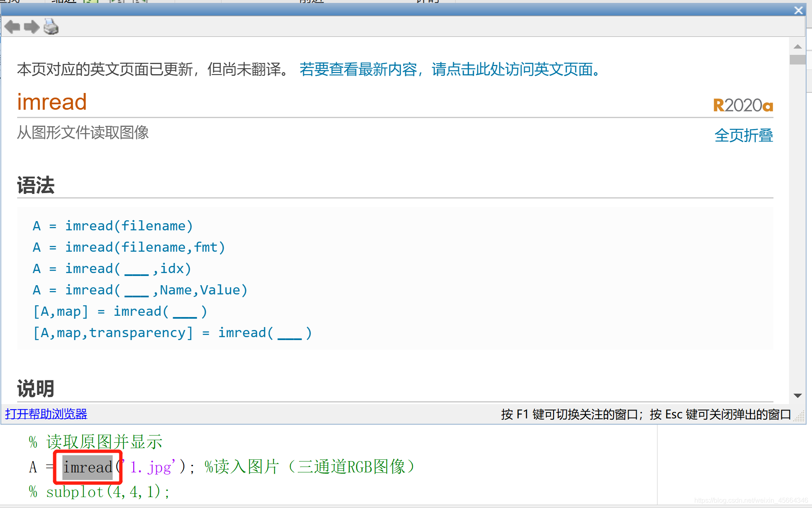Click scrollbar down arrow in help popup
812x508 pixels.
point(797,395)
